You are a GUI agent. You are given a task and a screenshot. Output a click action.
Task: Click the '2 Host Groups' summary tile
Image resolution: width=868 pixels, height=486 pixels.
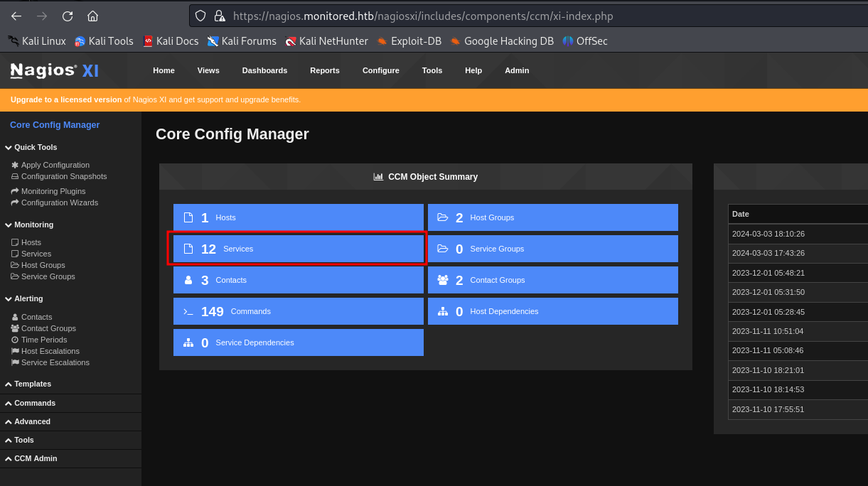[x=553, y=217]
